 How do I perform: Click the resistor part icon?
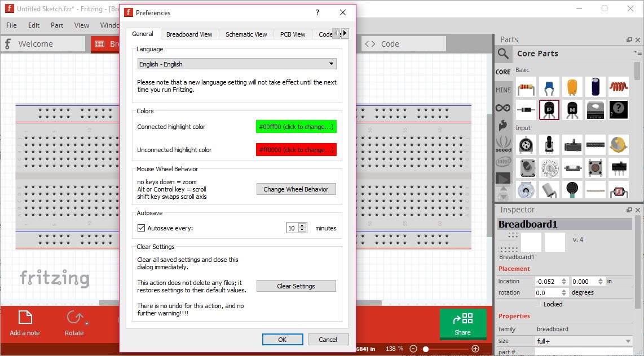click(526, 87)
